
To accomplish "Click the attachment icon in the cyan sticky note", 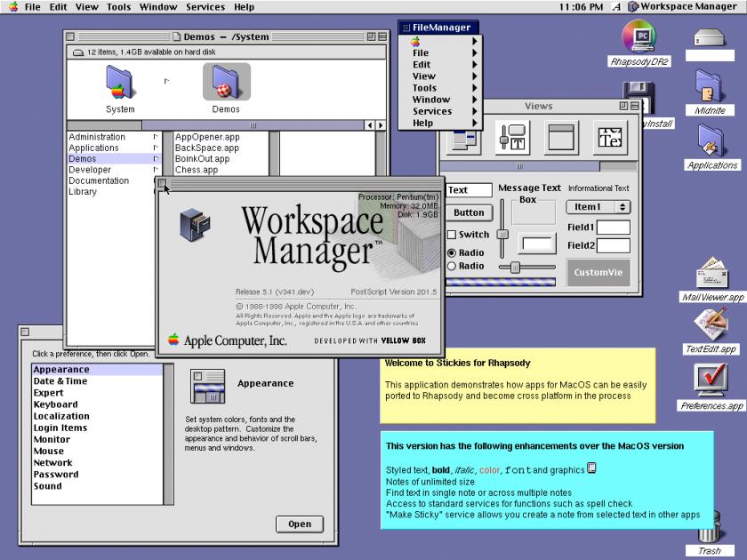I will point(591,468).
